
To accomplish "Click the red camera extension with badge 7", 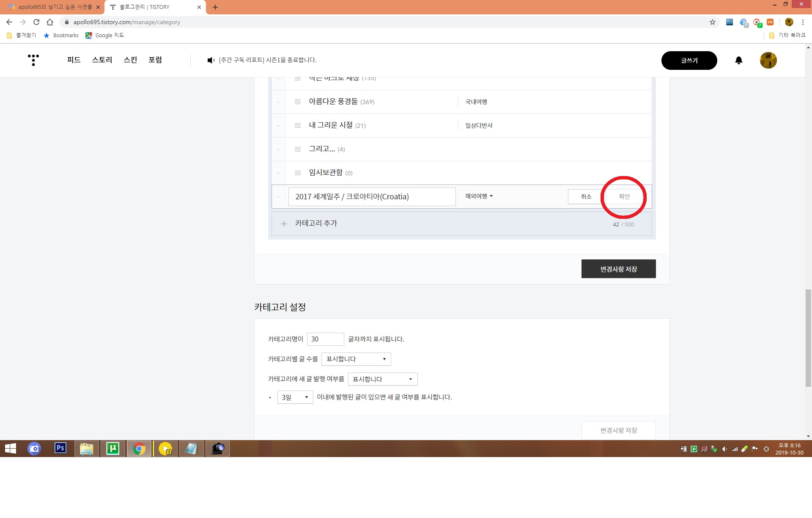I will (757, 22).
